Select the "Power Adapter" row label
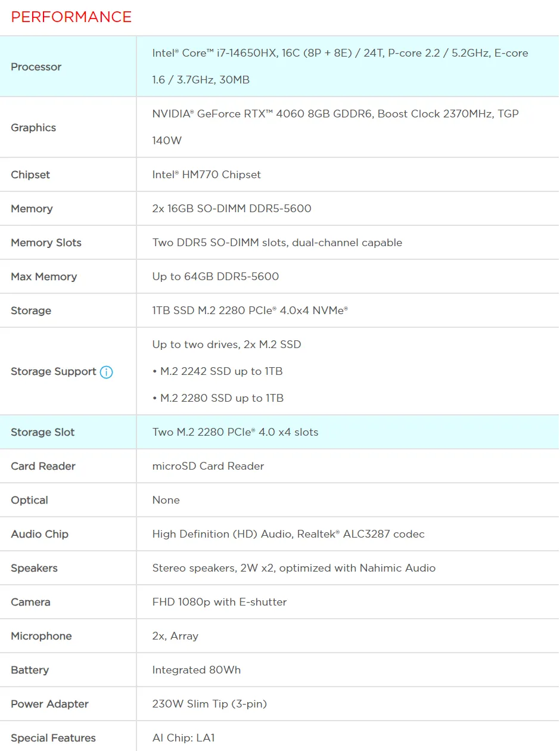The height and width of the screenshot is (751, 560). pyautogui.click(x=49, y=704)
